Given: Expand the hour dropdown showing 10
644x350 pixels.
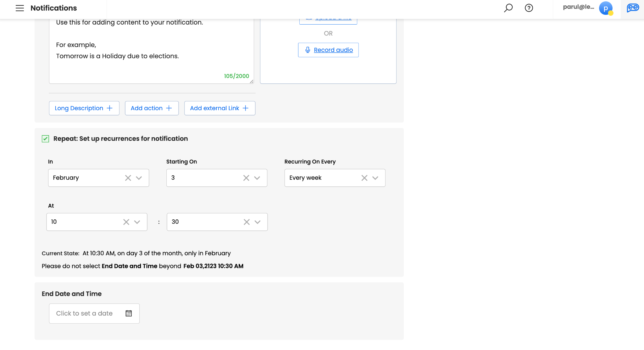Looking at the screenshot, I should pyautogui.click(x=137, y=222).
